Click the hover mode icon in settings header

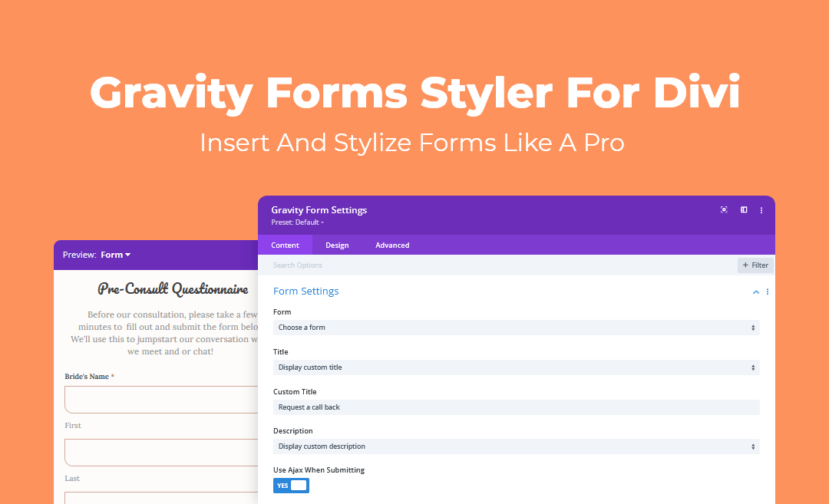point(724,209)
